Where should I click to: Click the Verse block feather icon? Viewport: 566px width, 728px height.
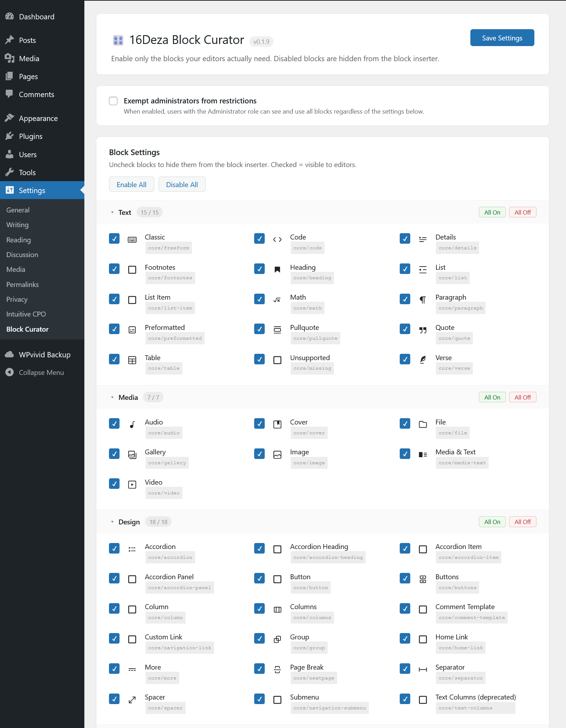423,360
